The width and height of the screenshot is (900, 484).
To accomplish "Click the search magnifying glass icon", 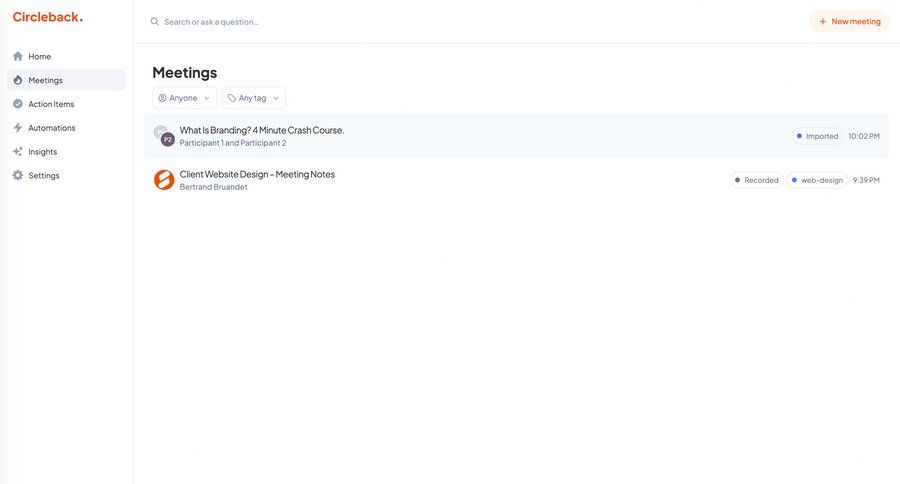I will pyautogui.click(x=154, y=21).
